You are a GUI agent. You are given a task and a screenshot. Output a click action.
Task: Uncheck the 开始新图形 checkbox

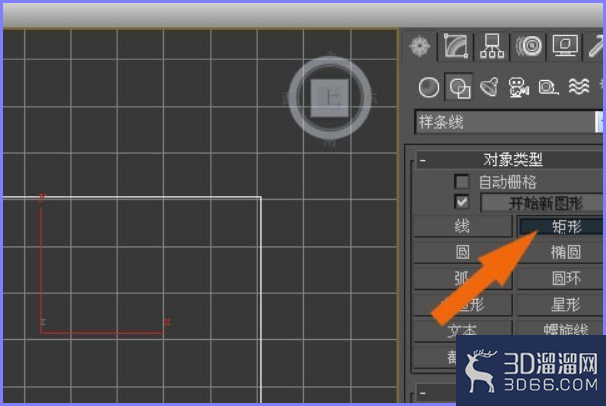(x=461, y=202)
